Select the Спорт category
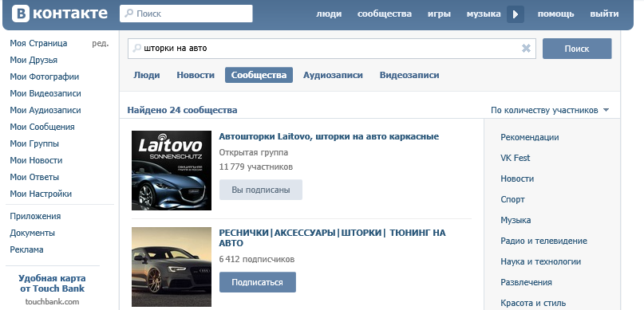 tap(512, 200)
